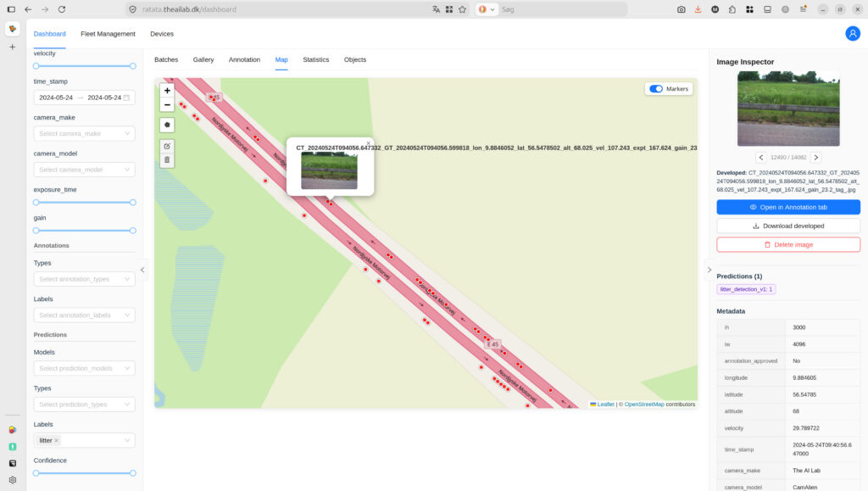Open the Leaflet attribution link
This screenshot has width=868, height=491.
605,405
